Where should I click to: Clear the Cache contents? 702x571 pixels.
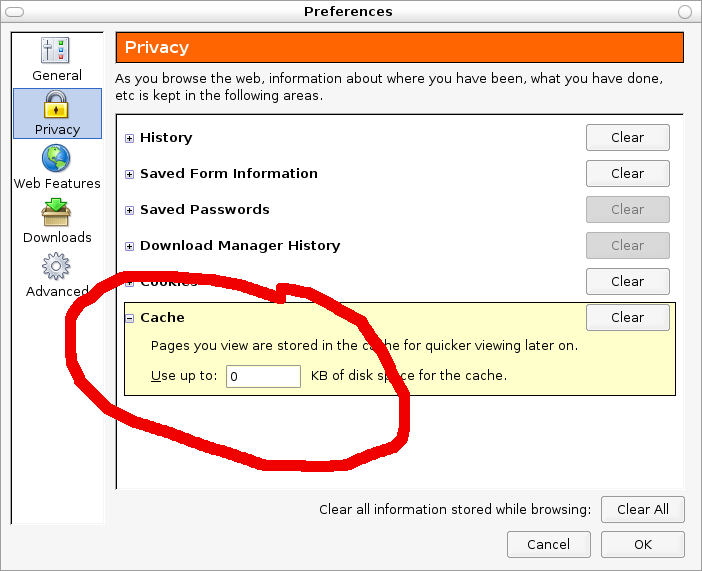click(627, 318)
